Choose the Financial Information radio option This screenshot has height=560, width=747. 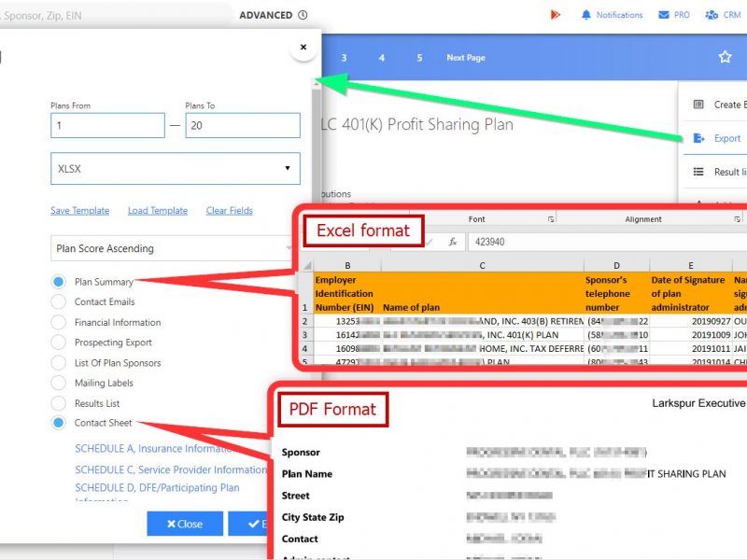[x=59, y=323]
